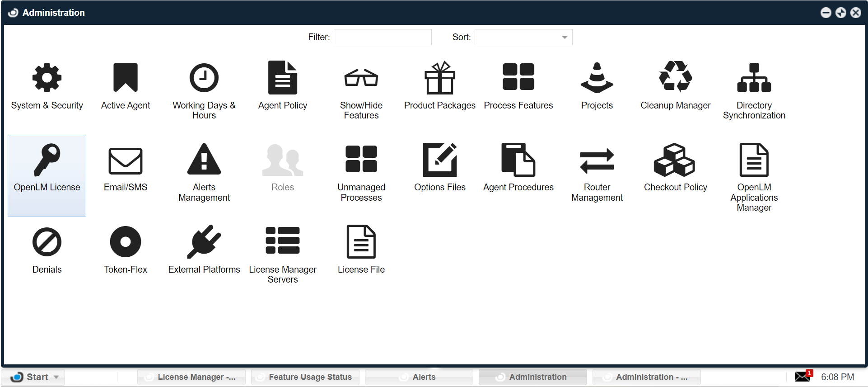Open Product Packages gift icon
Viewport: 868px width, 387px height.
pos(439,78)
